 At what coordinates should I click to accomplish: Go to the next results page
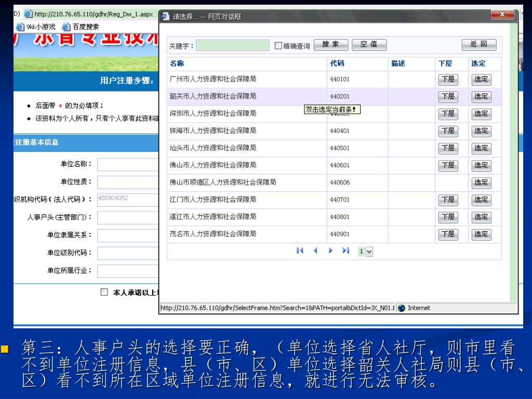[330, 251]
